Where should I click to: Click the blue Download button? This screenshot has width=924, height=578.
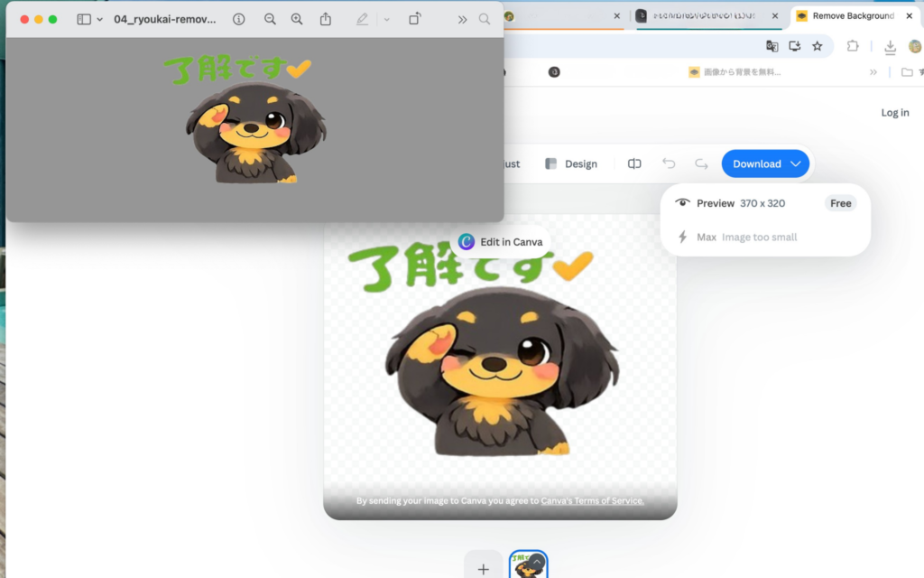(x=765, y=164)
